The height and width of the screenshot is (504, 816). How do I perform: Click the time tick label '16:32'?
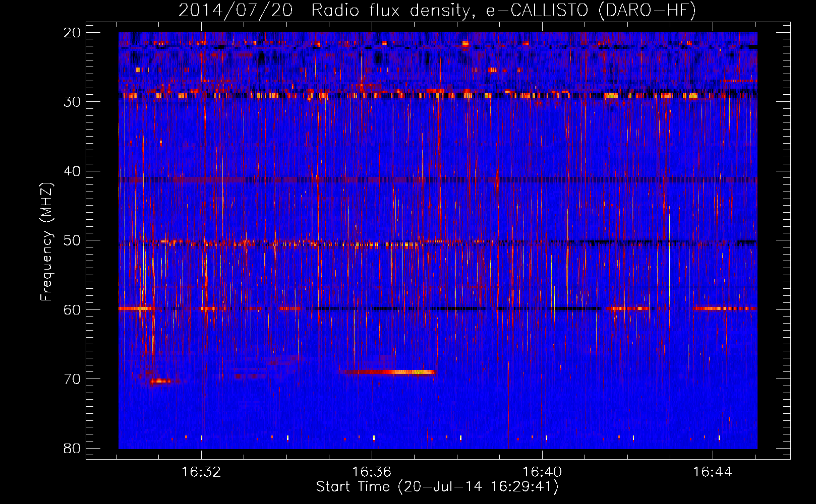click(x=201, y=472)
